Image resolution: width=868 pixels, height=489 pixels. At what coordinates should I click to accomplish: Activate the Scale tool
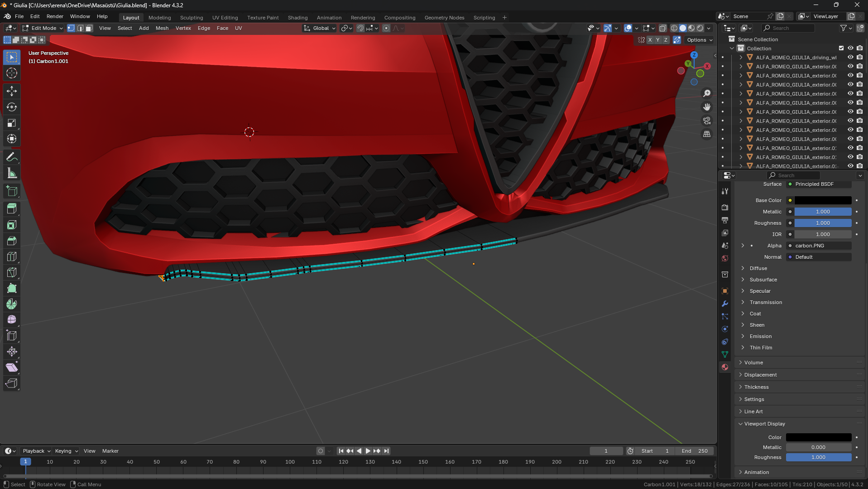(12, 123)
